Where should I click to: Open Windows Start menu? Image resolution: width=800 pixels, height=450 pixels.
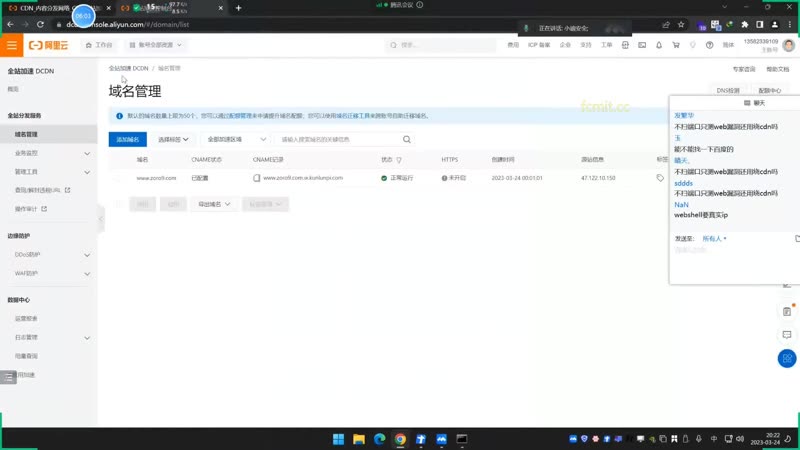[338, 439]
